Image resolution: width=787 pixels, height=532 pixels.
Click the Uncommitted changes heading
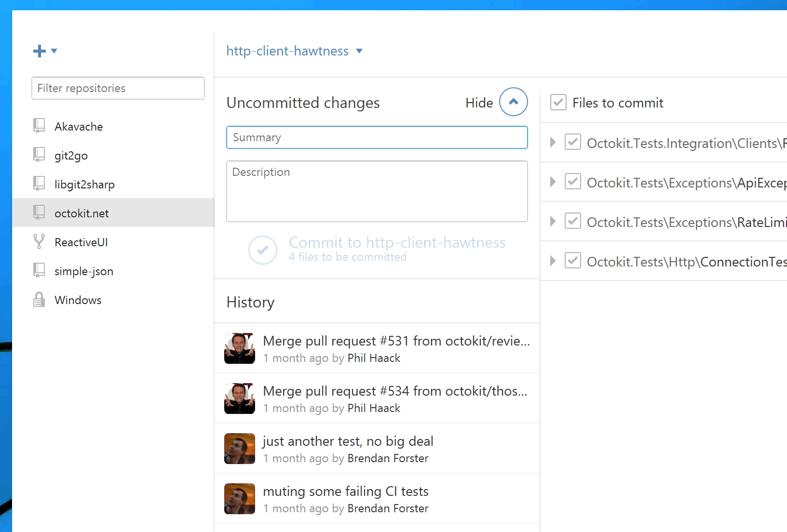tap(303, 103)
